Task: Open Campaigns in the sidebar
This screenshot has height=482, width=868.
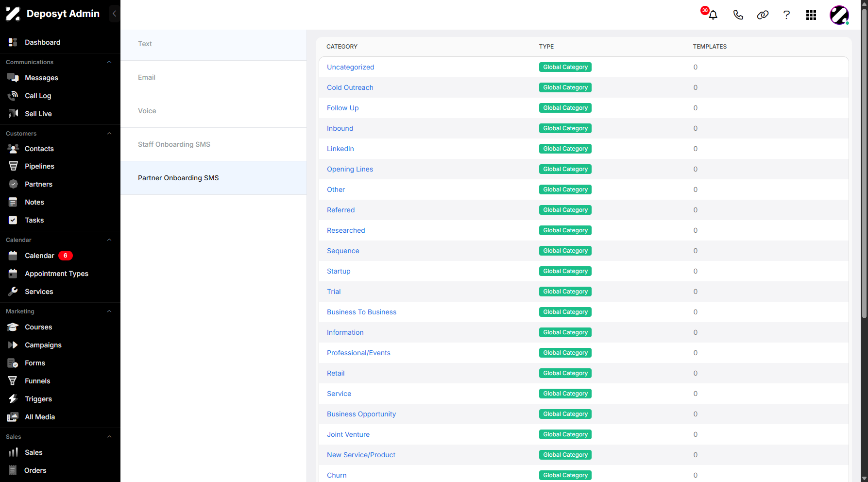Action: coord(43,345)
